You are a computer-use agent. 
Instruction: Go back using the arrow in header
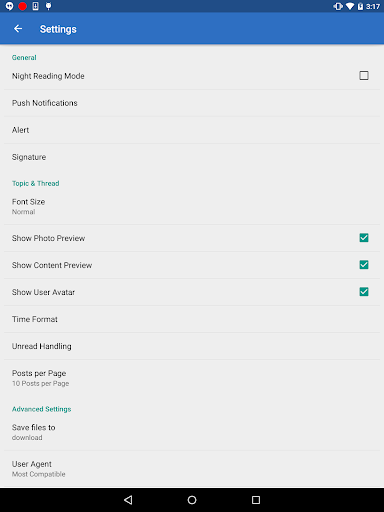(18, 29)
